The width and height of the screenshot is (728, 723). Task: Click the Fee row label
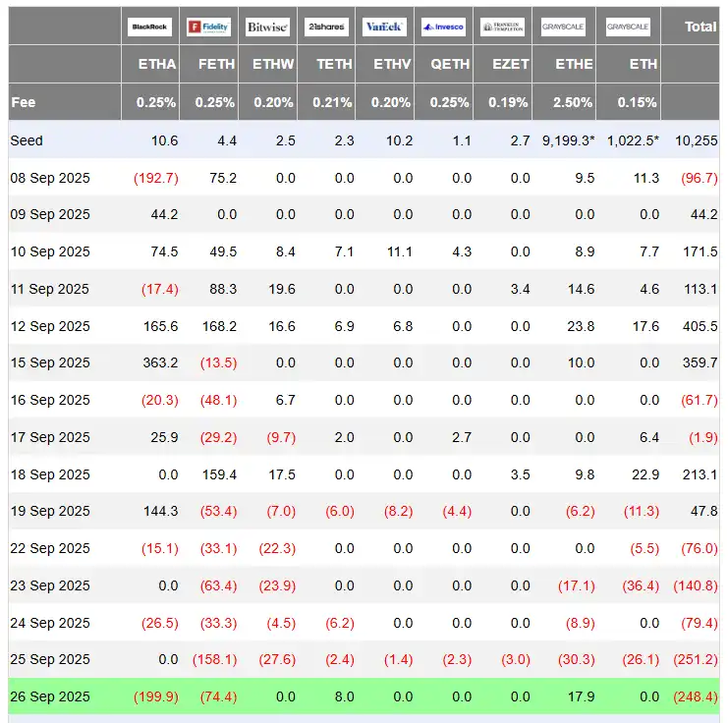(23, 101)
